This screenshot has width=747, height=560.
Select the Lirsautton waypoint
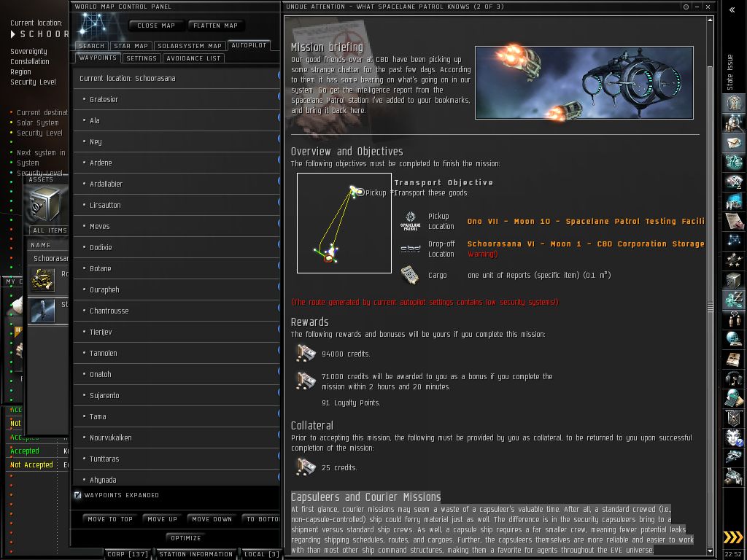(x=177, y=205)
